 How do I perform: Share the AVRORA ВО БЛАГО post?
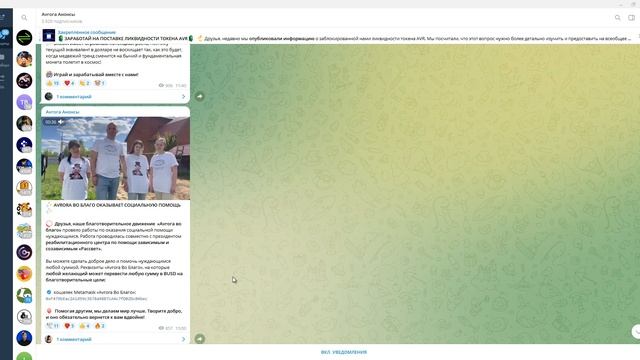(x=200, y=339)
